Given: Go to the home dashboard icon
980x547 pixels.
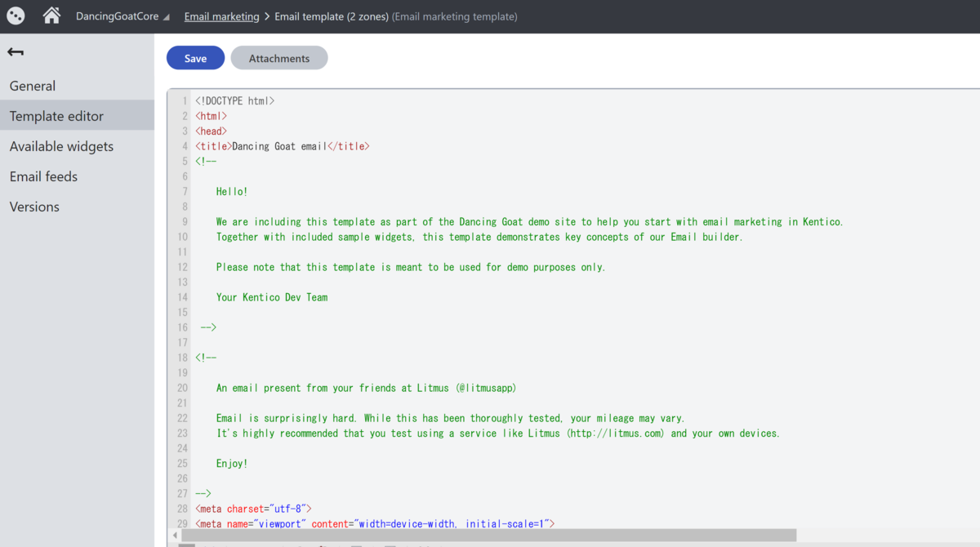Looking at the screenshot, I should (x=51, y=16).
